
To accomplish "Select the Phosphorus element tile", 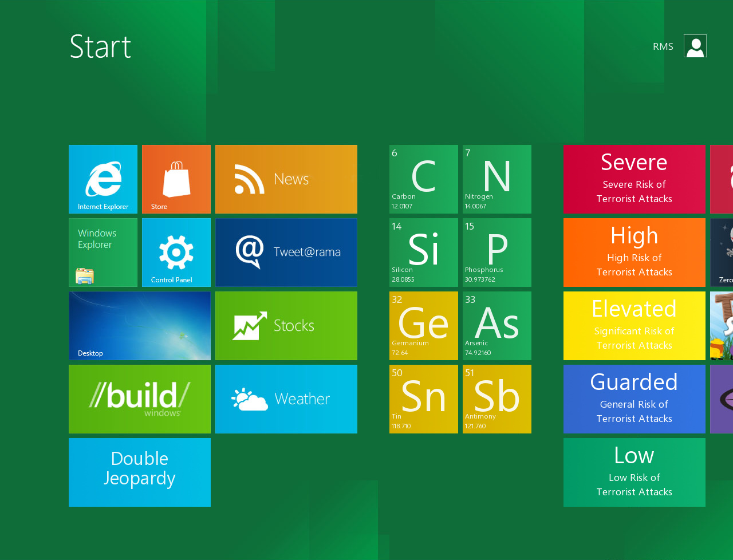I will click(497, 253).
